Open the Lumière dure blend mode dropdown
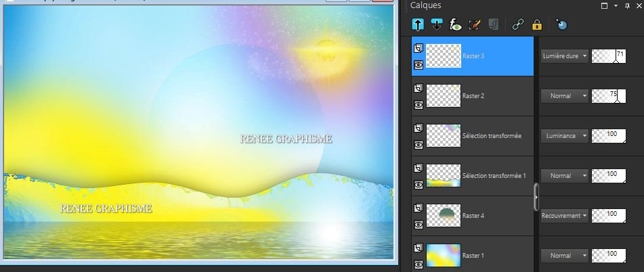Image resolution: width=644 pixels, height=272 pixels. 564,56
